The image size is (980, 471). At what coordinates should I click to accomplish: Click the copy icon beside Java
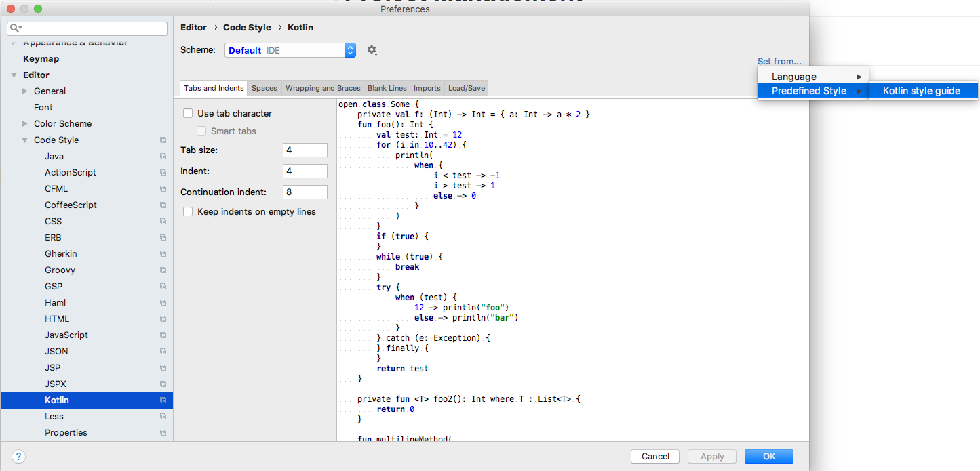tap(163, 157)
